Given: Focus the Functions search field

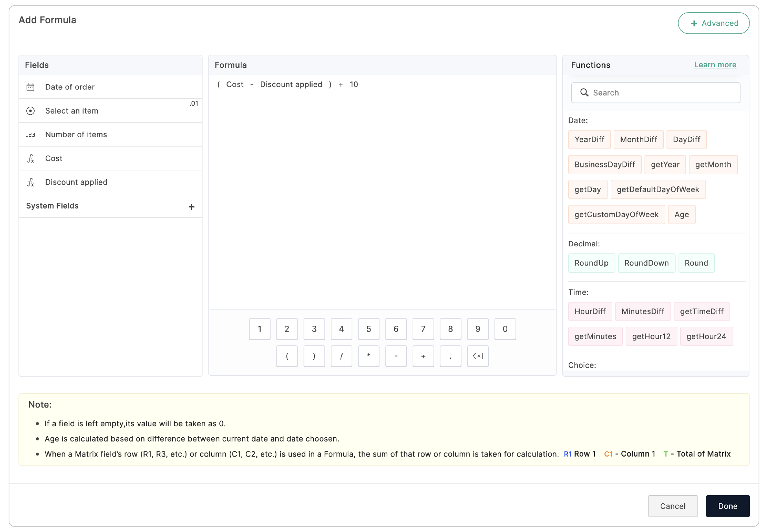Looking at the screenshot, I should [665, 93].
